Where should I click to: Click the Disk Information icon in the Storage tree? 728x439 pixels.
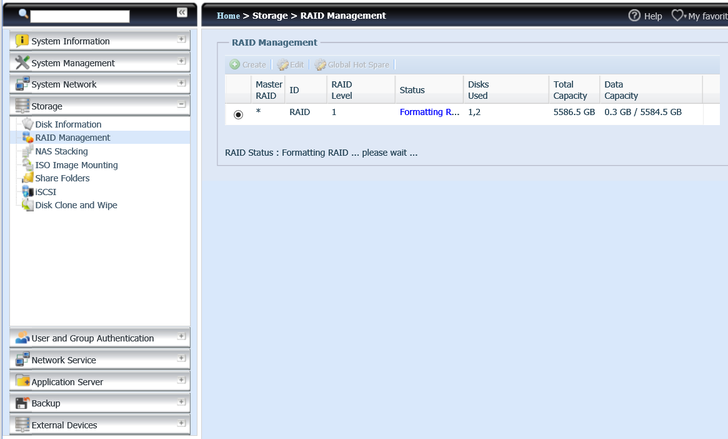point(27,124)
